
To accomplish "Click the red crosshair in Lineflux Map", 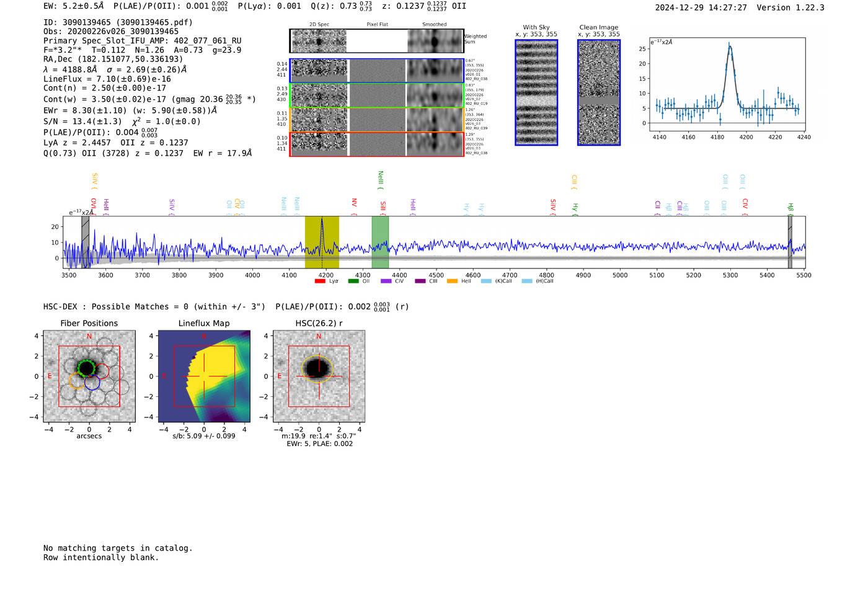I will point(204,376).
